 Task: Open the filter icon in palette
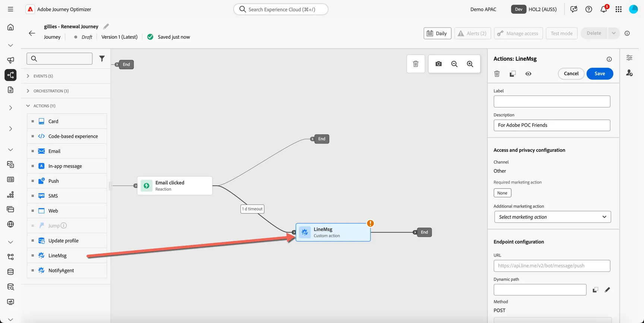pyautogui.click(x=102, y=59)
